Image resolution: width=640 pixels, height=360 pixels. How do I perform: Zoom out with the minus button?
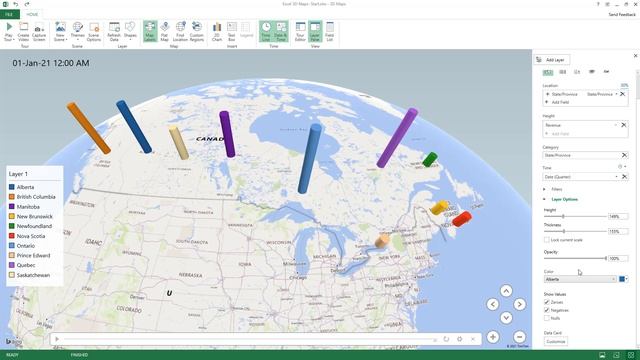519,337
